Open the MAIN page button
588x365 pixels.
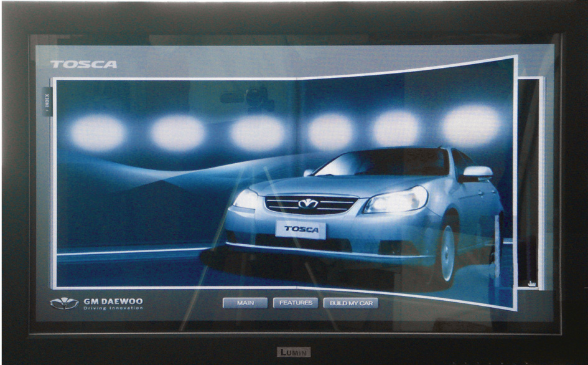click(x=245, y=303)
